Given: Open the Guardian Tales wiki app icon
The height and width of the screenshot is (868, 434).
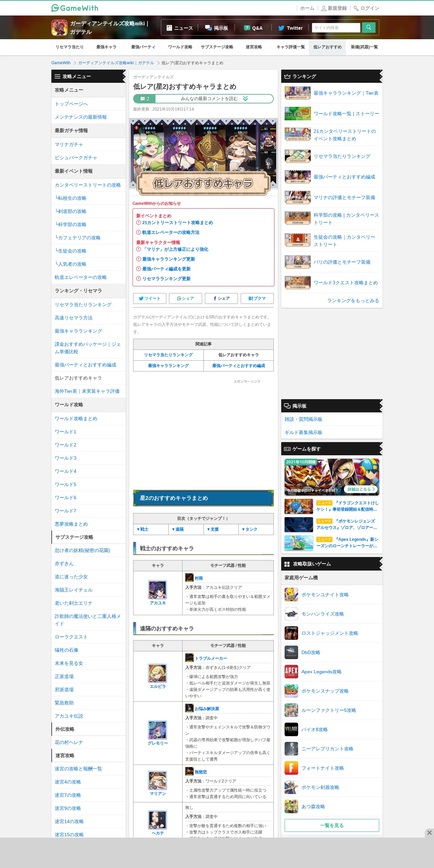Looking at the screenshot, I should [x=59, y=28].
